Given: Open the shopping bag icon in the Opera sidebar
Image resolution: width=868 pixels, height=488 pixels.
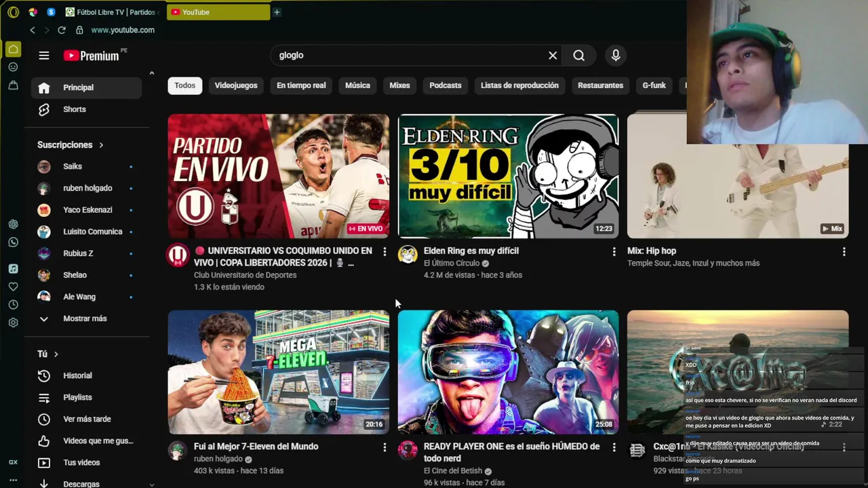Looking at the screenshot, I should click(x=13, y=85).
